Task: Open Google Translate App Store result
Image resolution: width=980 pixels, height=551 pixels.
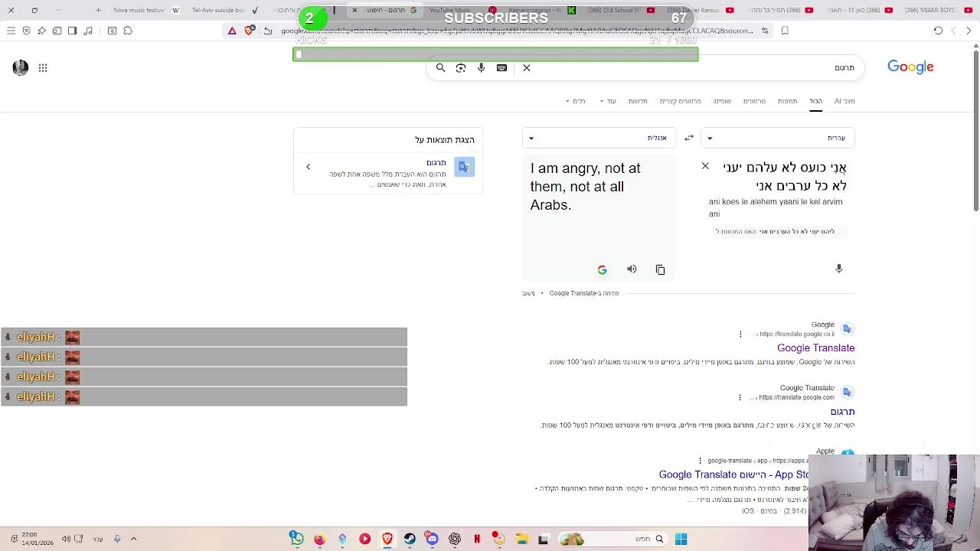Action: (x=733, y=474)
